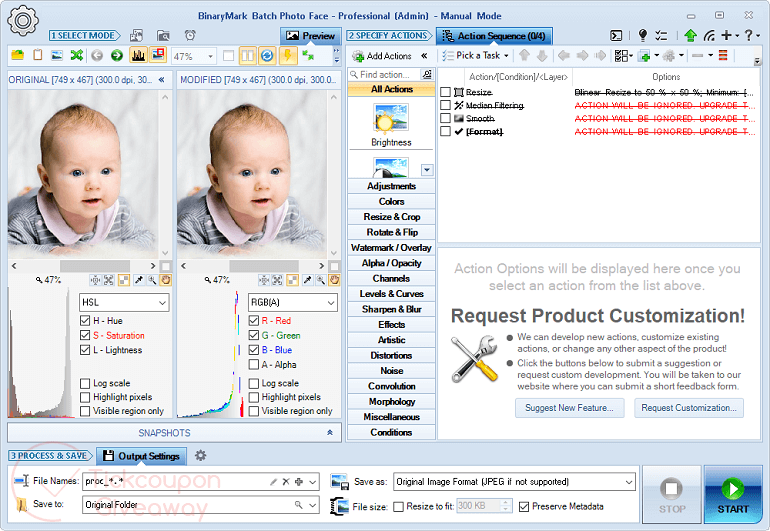
Task: Open the Save to folder dropdown arrow
Action: pos(312,505)
